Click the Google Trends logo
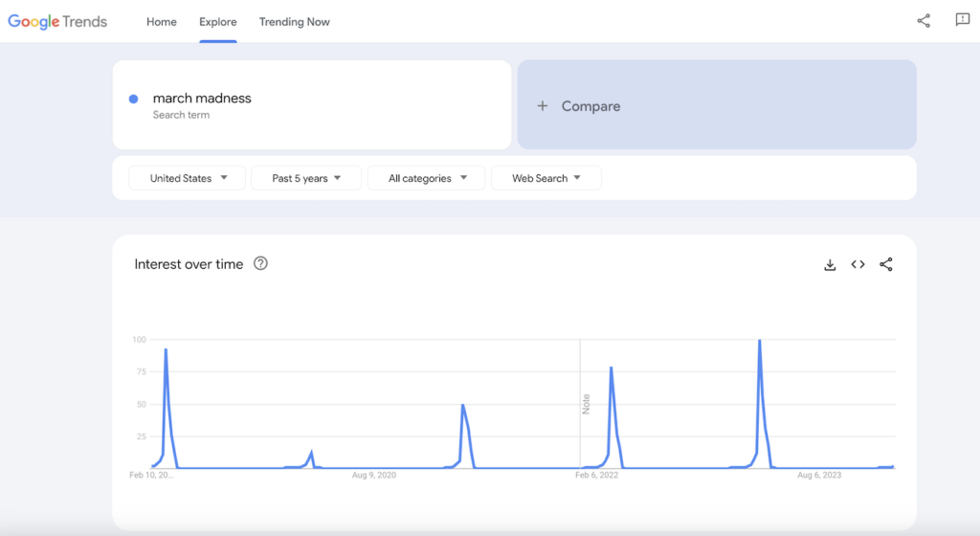The width and height of the screenshot is (980, 536). (57, 22)
